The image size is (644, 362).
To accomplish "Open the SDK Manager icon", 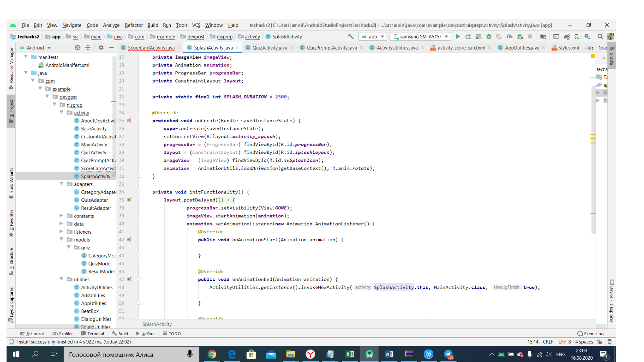I will coord(587,37).
